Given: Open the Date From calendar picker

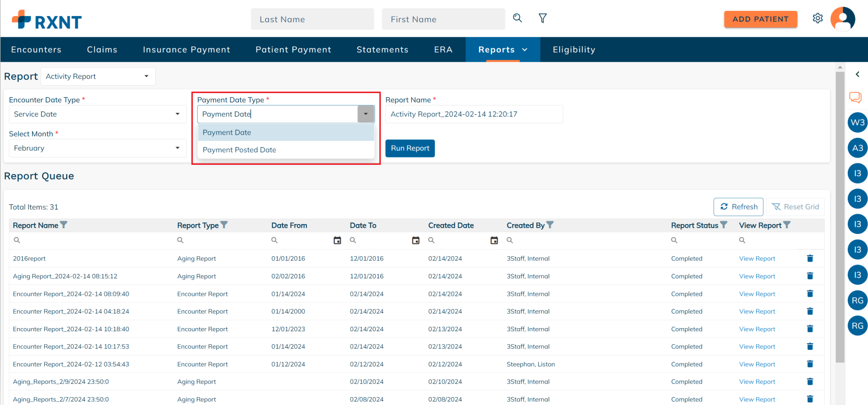Looking at the screenshot, I should [x=337, y=240].
